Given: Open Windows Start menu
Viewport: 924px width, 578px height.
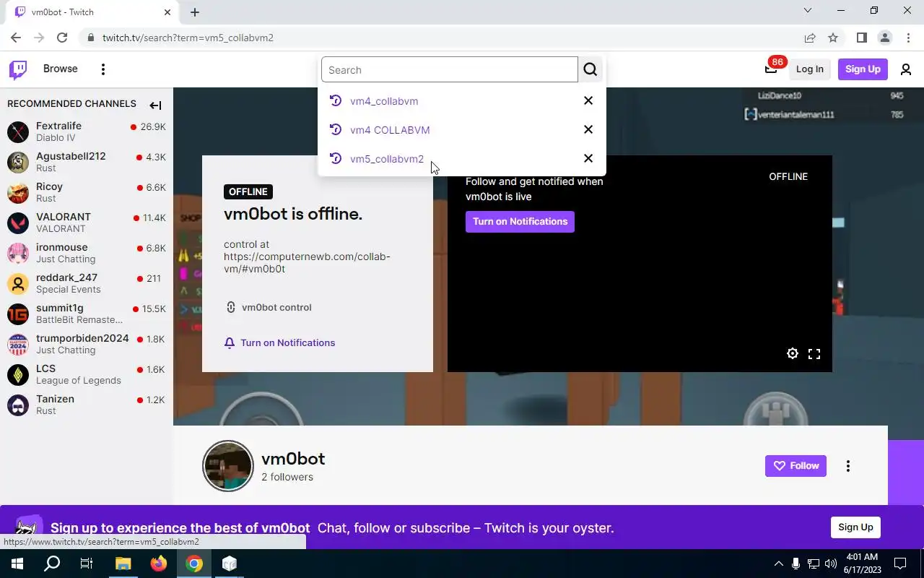Looking at the screenshot, I should [17, 564].
